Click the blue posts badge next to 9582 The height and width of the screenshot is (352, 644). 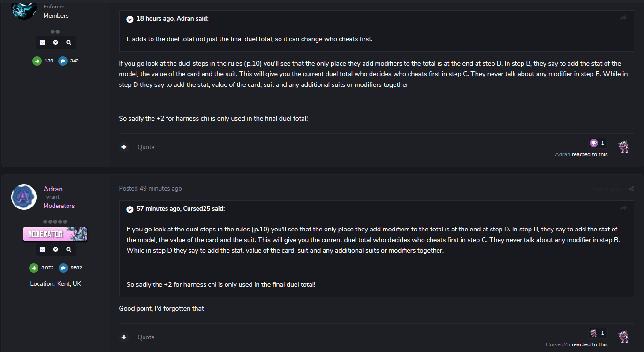coord(63,268)
